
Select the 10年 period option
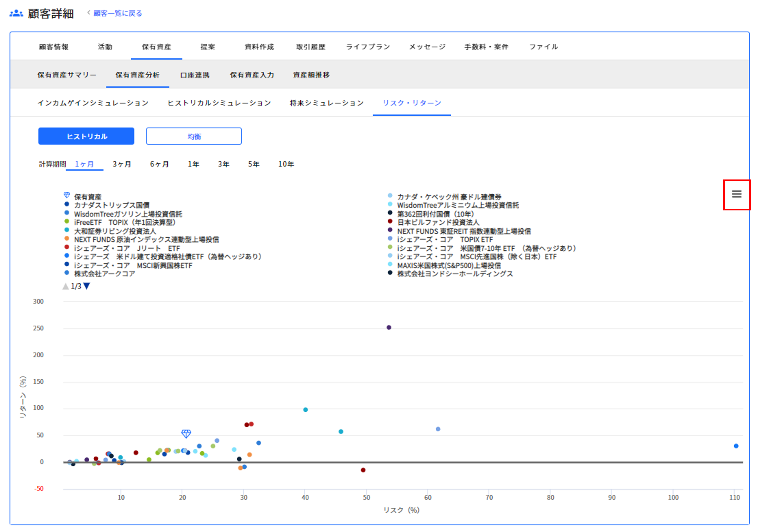pos(286,164)
